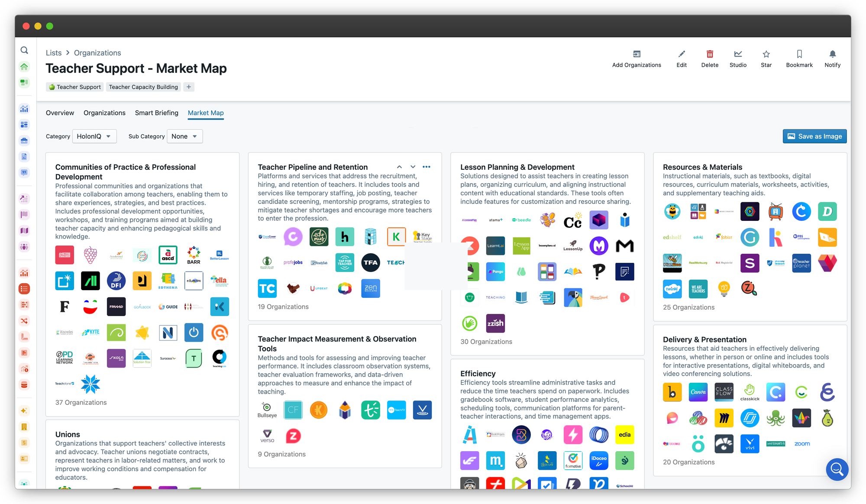Open the sidebar red database icon
Viewport: 866px width, 504px height.
coord(24,384)
